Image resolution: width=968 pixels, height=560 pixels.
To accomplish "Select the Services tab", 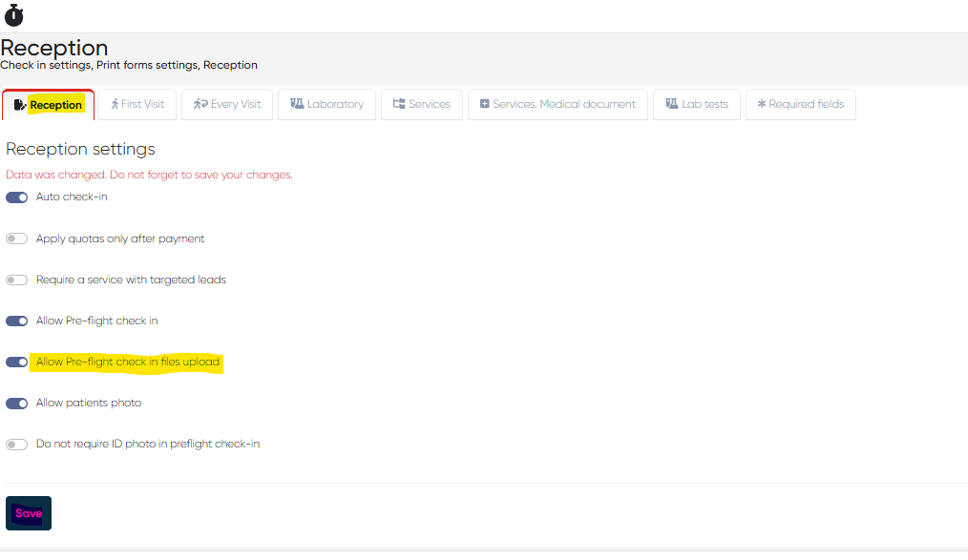I will click(421, 105).
